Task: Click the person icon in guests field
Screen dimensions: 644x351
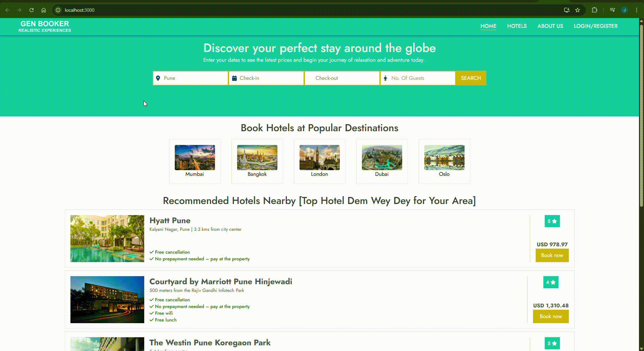Action: (x=385, y=78)
